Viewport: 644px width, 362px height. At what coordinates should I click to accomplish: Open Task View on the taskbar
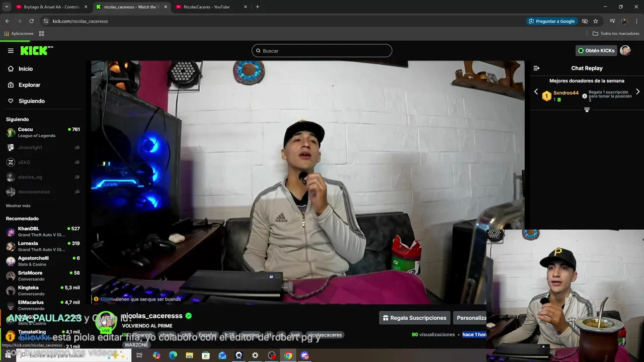139,355
